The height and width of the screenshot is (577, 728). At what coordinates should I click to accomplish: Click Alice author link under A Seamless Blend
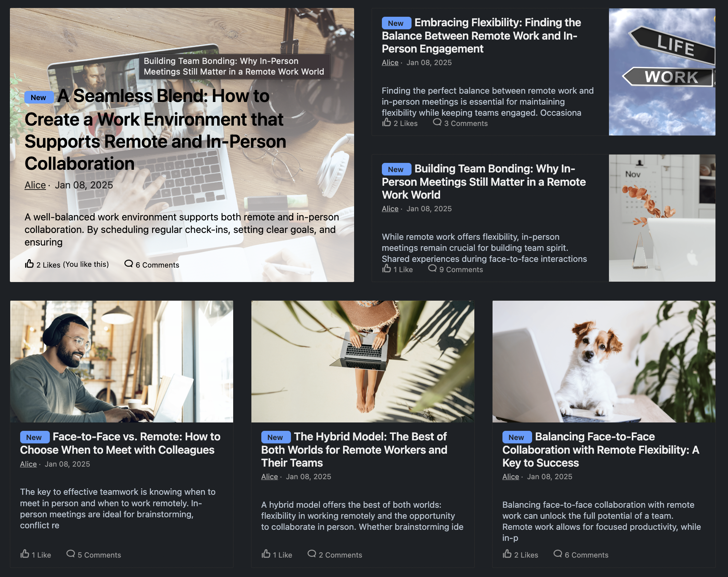[35, 185]
